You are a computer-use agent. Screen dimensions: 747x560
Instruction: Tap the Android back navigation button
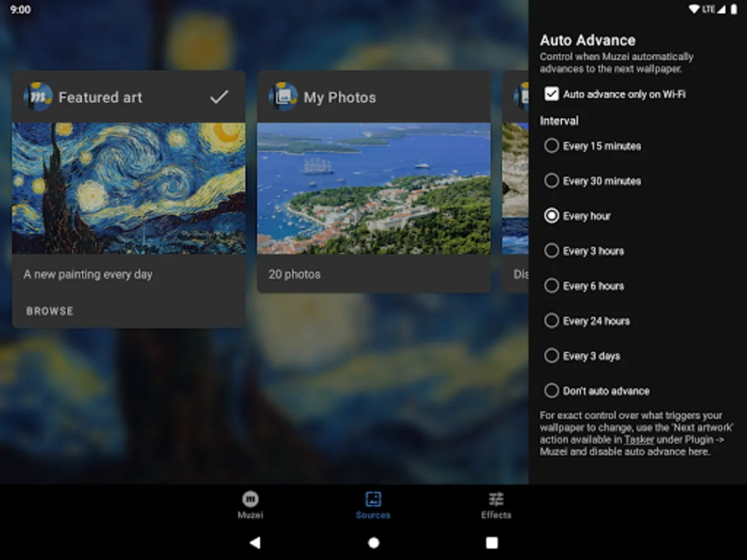[x=255, y=543]
